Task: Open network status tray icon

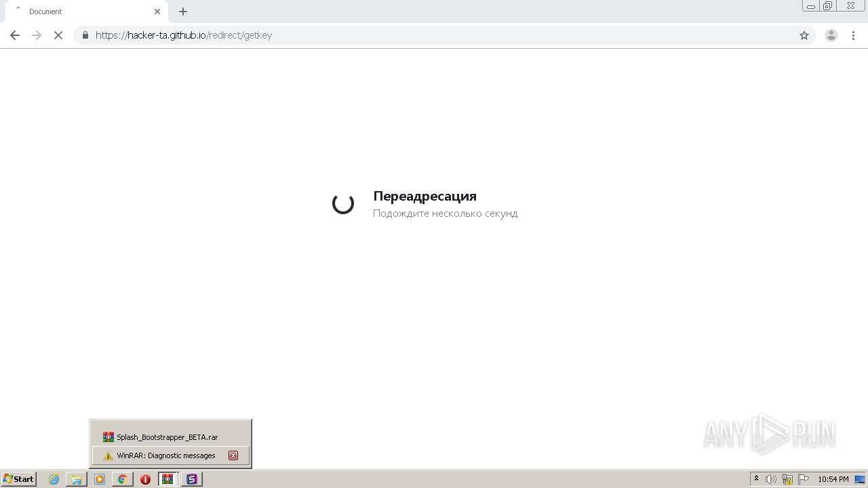Action: [x=787, y=479]
